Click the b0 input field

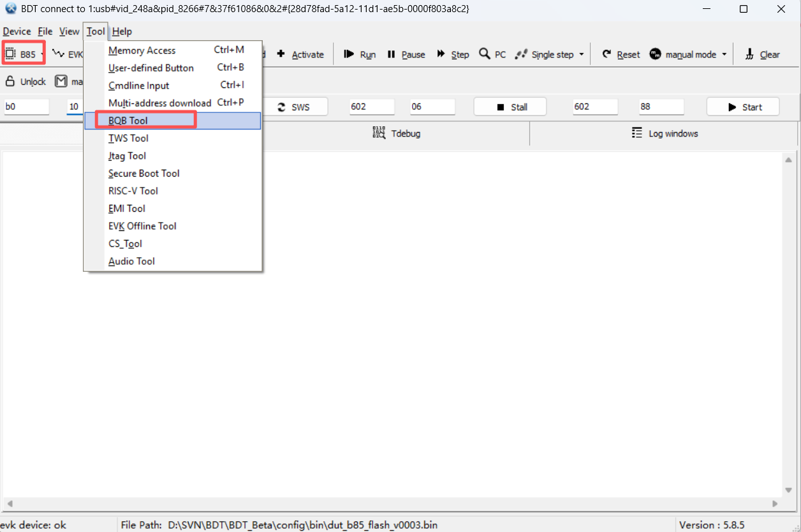26,107
